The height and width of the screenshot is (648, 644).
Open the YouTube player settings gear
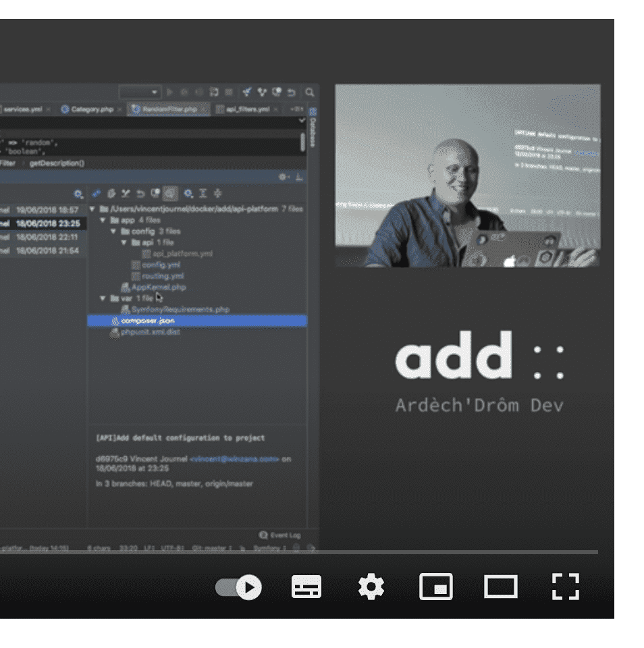pyautogui.click(x=372, y=587)
